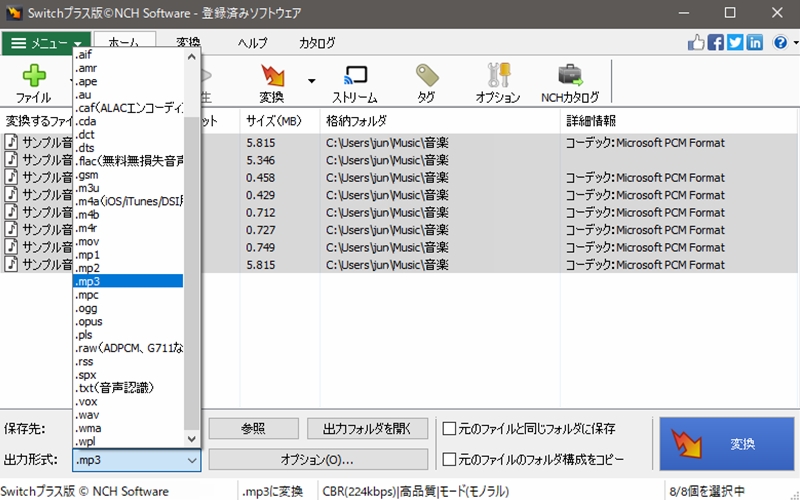Click music note icon of 0.749 MB row
Screen dimensions: 800x500
11,247
